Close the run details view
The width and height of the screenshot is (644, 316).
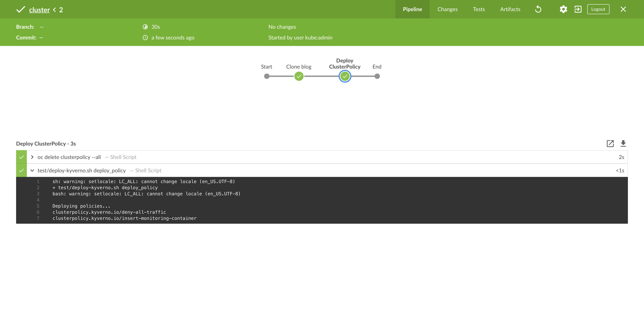pos(623,9)
